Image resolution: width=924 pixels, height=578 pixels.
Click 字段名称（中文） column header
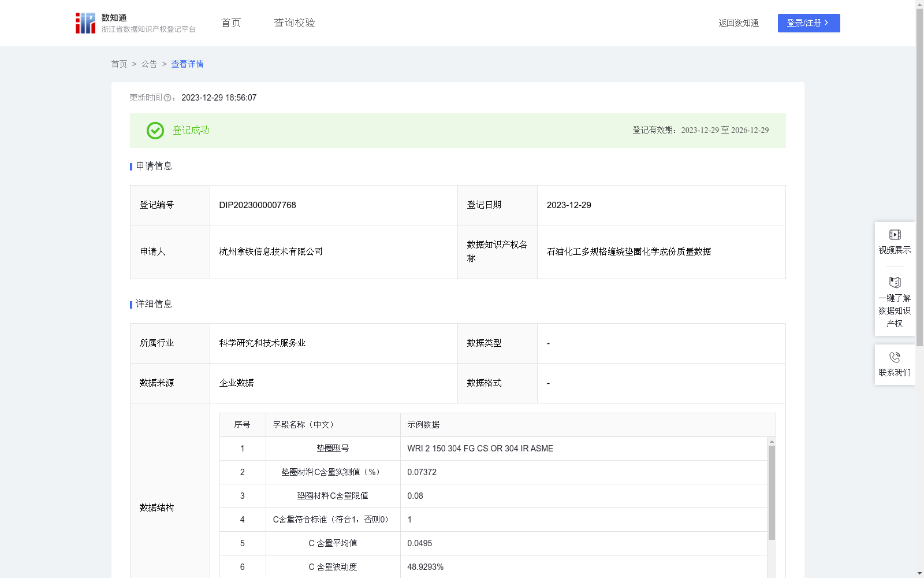(x=333, y=425)
